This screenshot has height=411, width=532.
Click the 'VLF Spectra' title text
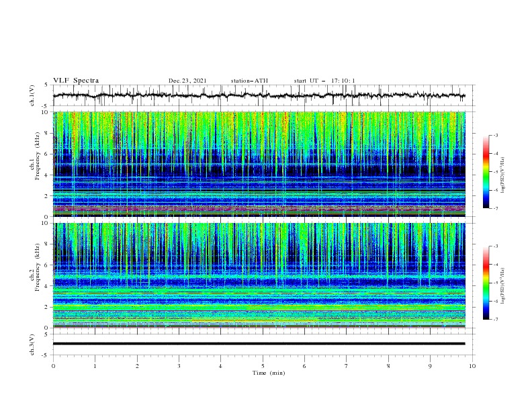(x=76, y=81)
